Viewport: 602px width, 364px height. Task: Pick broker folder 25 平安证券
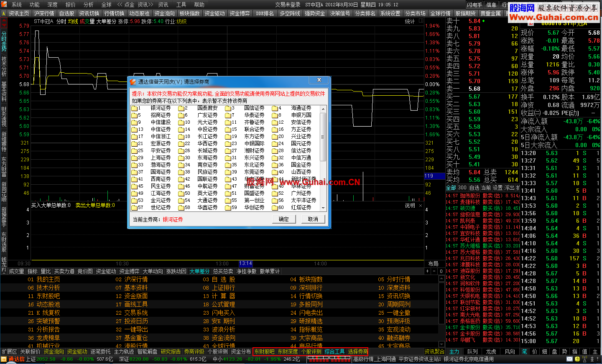tap(151, 151)
